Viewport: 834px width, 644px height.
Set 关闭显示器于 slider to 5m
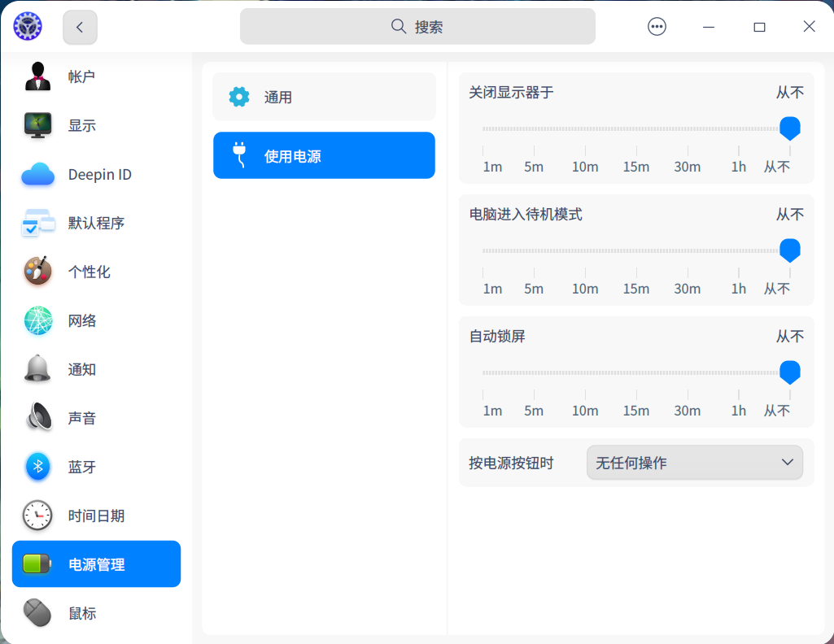[534, 128]
